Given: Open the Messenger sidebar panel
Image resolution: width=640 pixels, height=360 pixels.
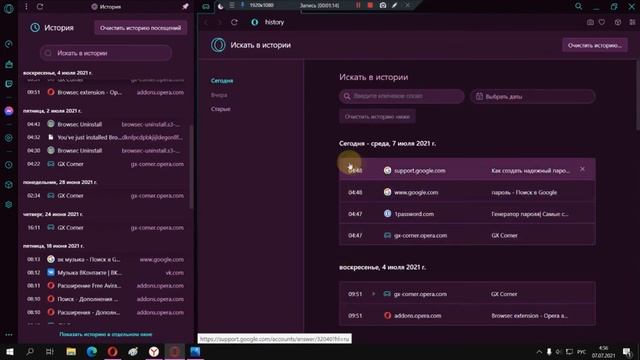Looking at the screenshot, I should coord(9,111).
